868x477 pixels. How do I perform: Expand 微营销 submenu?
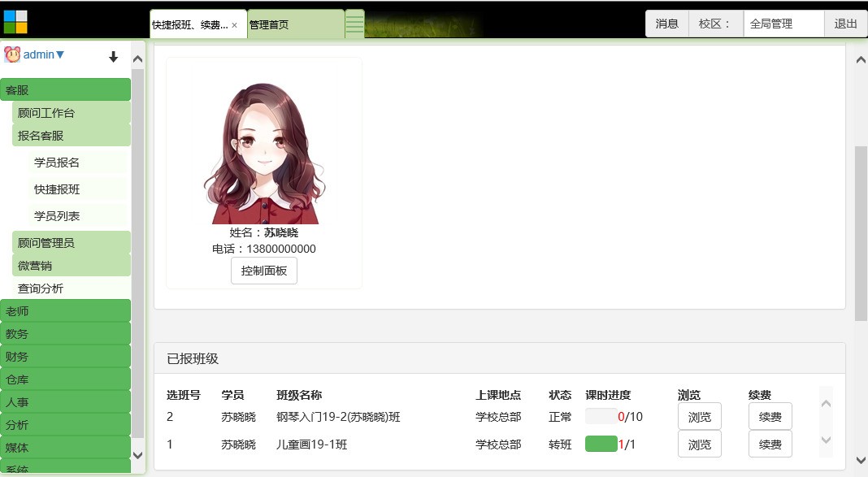pyautogui.click(x=72, y=265)
